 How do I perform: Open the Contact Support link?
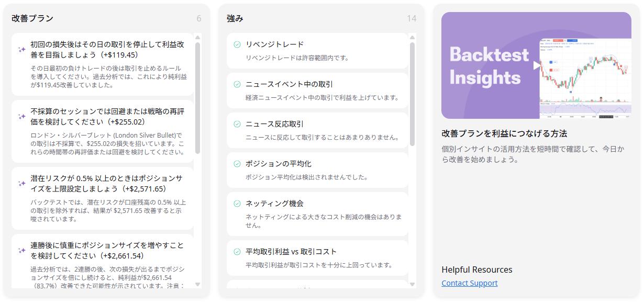coord(469,283)
